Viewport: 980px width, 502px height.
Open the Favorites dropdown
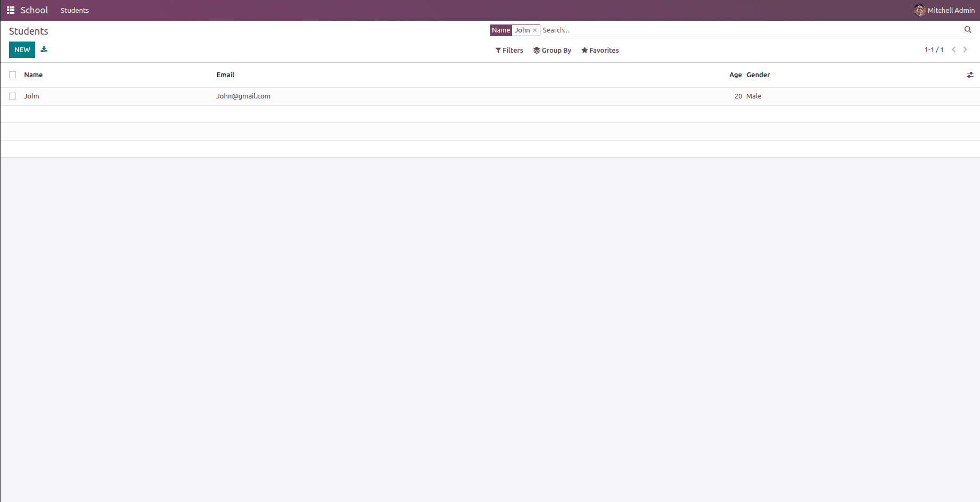(600, 50)
